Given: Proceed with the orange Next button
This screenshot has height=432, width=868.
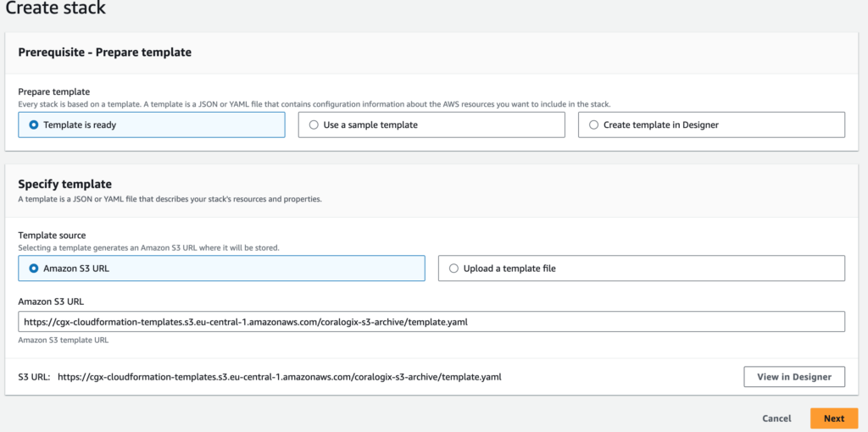Looking at the screenshot, I should pos(834,418).
